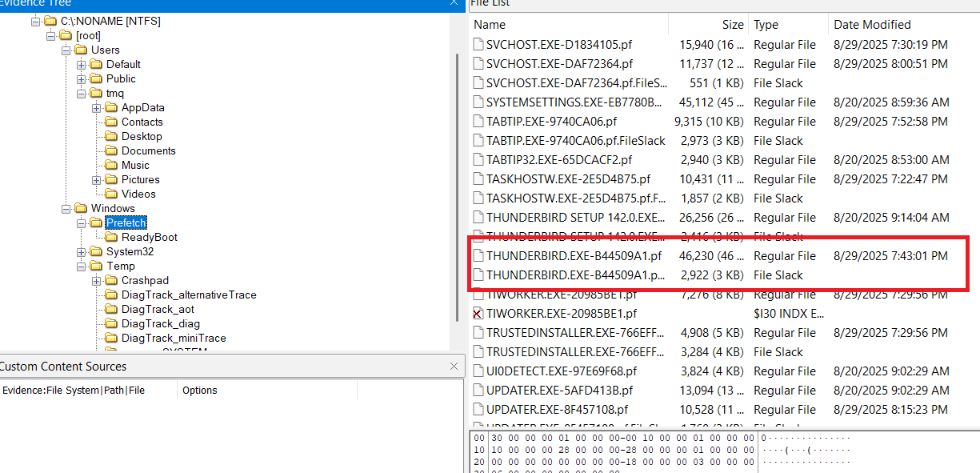
Task: Select the DiagTrack_alternativeTrace folder
Action: tap(189, 295)
